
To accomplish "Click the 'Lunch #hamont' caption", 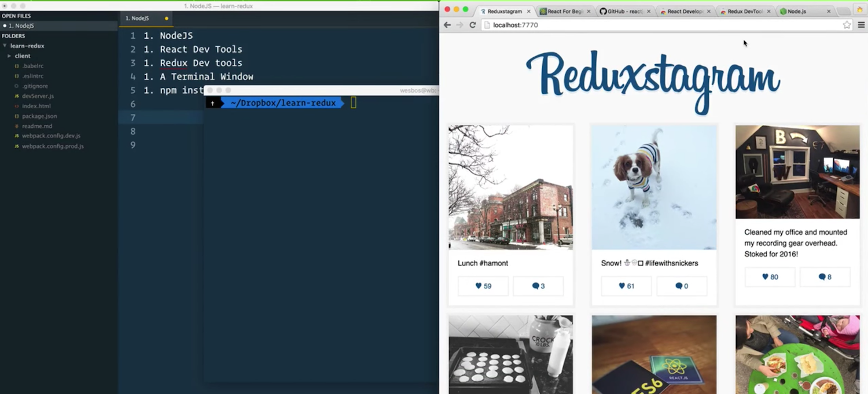I will (x=483, y=263).
